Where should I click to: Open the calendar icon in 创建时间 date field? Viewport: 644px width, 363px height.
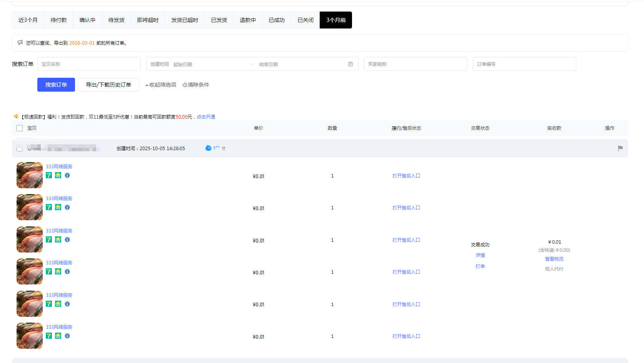[350, 64]
